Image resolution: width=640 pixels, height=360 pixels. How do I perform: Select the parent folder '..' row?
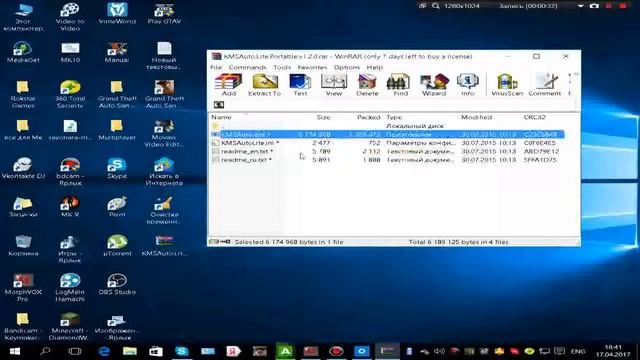pyautogui.click(x=387, y=126)
